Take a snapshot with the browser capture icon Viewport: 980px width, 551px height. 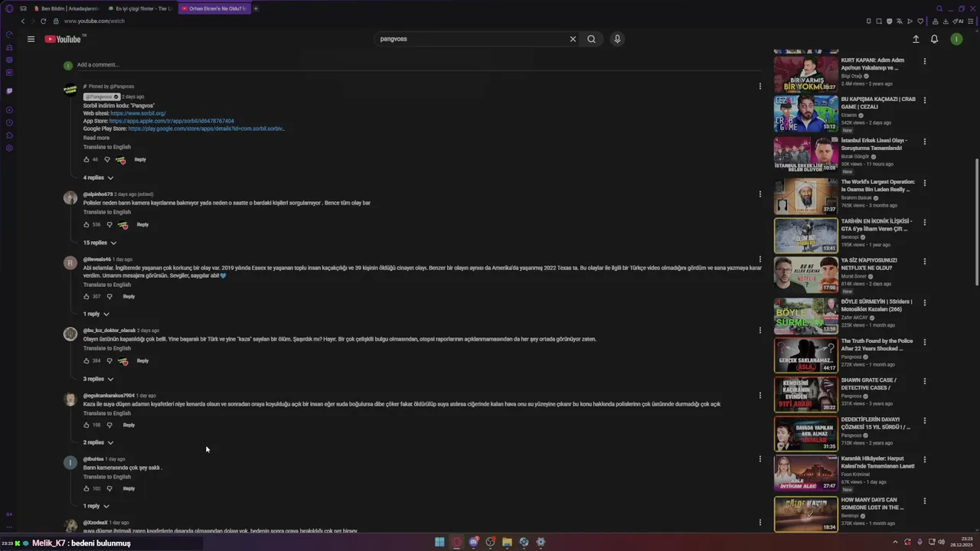879,21
